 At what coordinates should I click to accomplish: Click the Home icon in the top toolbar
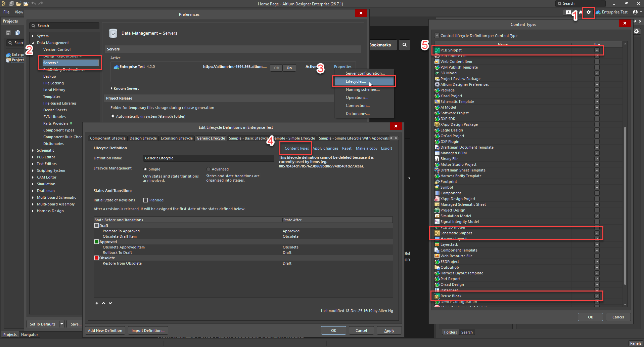(581, 12)
